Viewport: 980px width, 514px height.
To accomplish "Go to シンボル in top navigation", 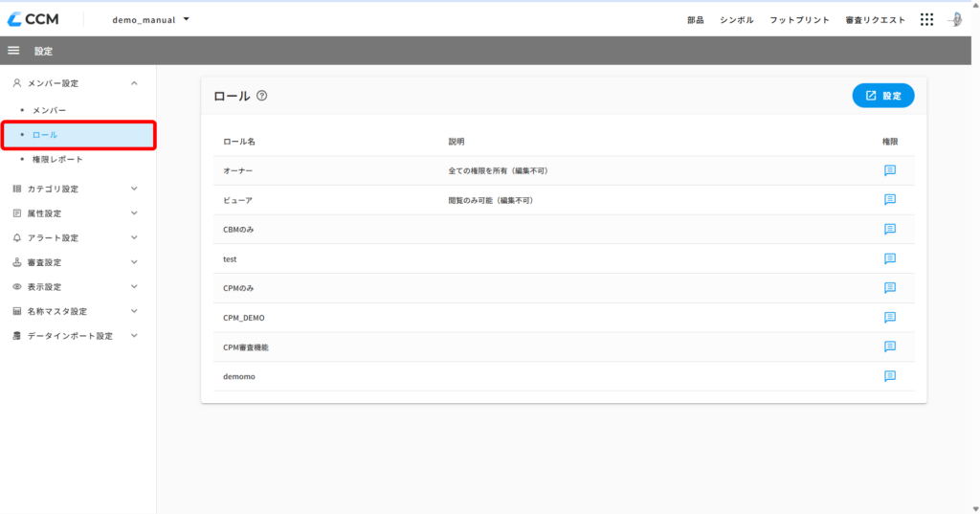I will point(737,20).
